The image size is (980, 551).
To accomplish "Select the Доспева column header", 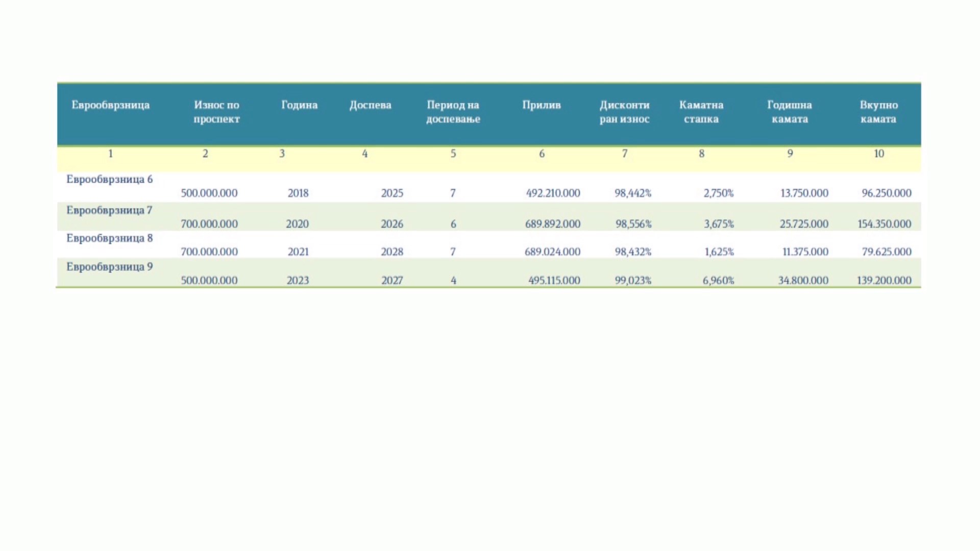I will pyautogui.click(x=370, y=105).
